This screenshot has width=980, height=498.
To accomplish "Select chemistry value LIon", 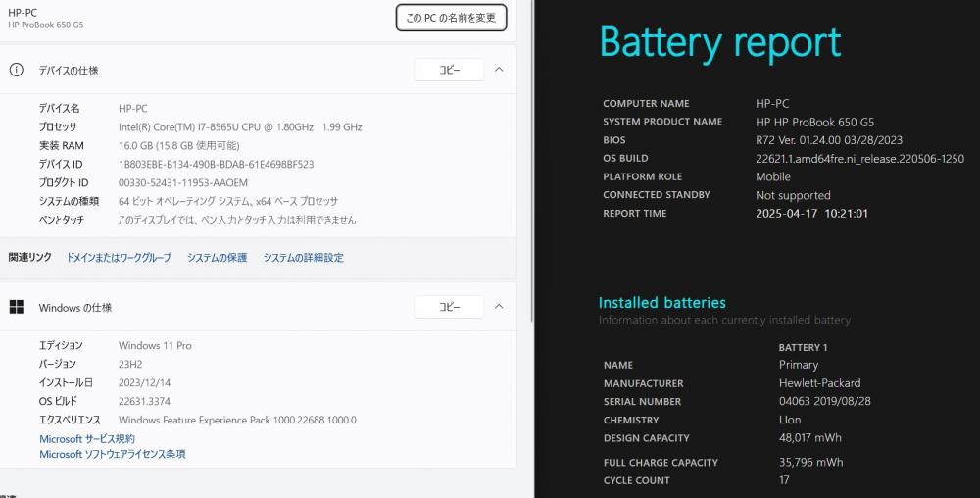I will click(790, 420).
